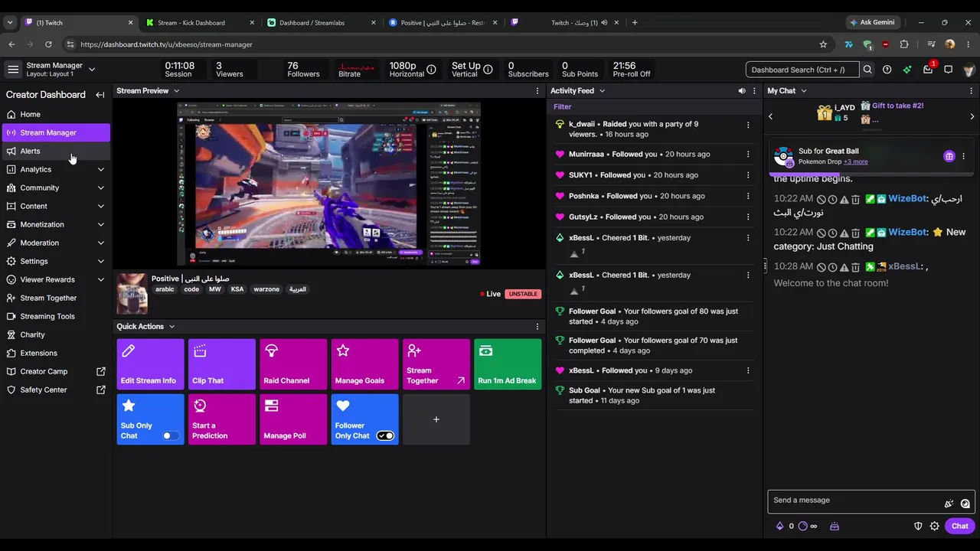Open the '+3 more' Pokemon Drop link
The image size is (980, 551).
pos(856,162)
